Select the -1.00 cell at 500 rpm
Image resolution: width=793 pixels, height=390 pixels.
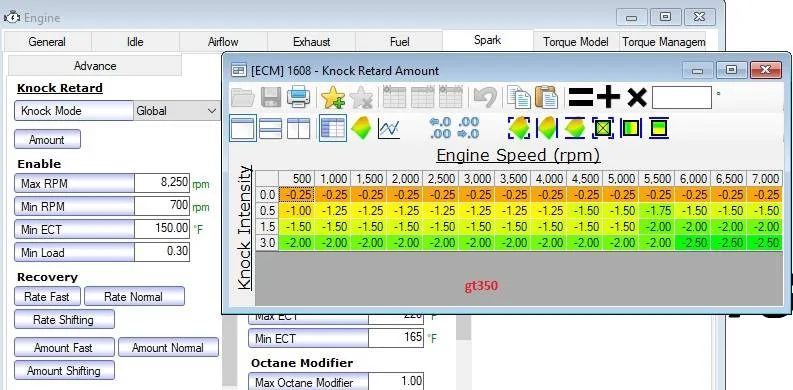click(297, 211)
